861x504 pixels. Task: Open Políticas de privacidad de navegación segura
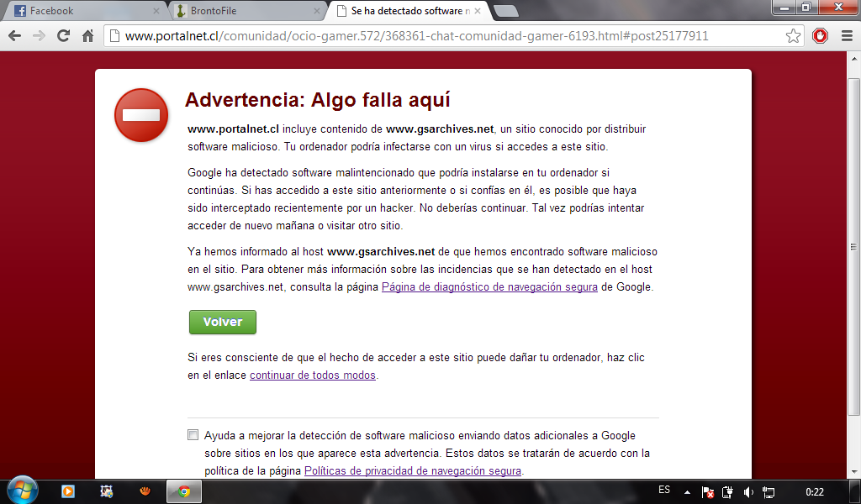click(412, 470)
